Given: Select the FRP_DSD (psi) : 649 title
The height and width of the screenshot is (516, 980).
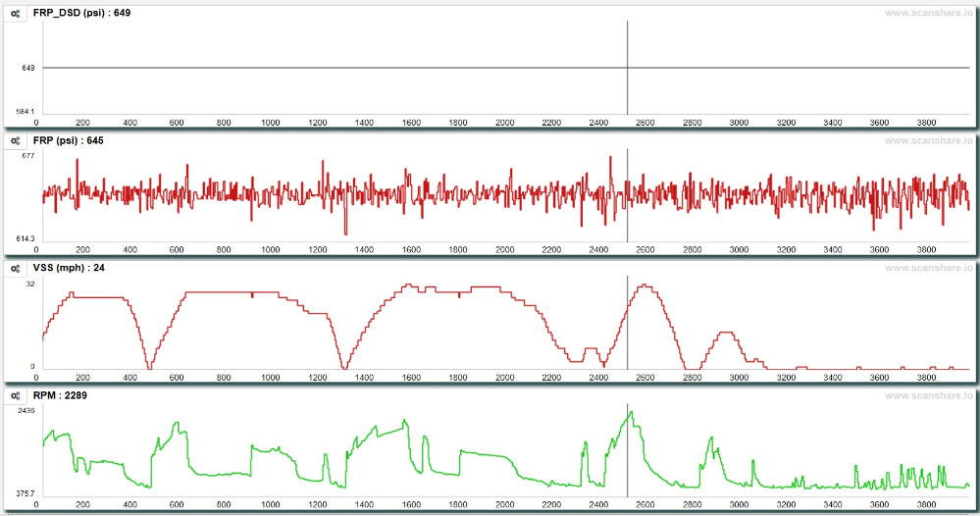Looking at the screenshot, I should (x=81, y=13).
